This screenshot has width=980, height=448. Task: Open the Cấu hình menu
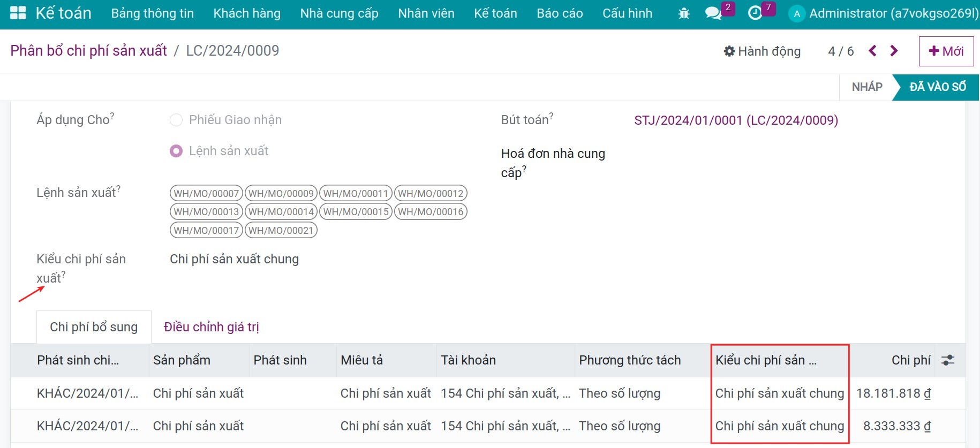pyautogui.click(x=627, y=13)
